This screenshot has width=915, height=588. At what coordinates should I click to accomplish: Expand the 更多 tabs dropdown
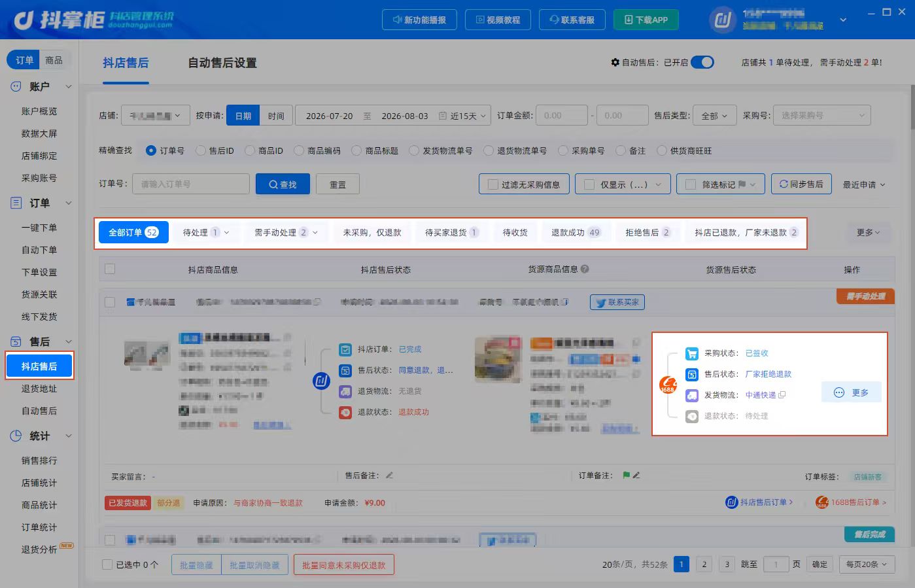(x=869, y=232)
